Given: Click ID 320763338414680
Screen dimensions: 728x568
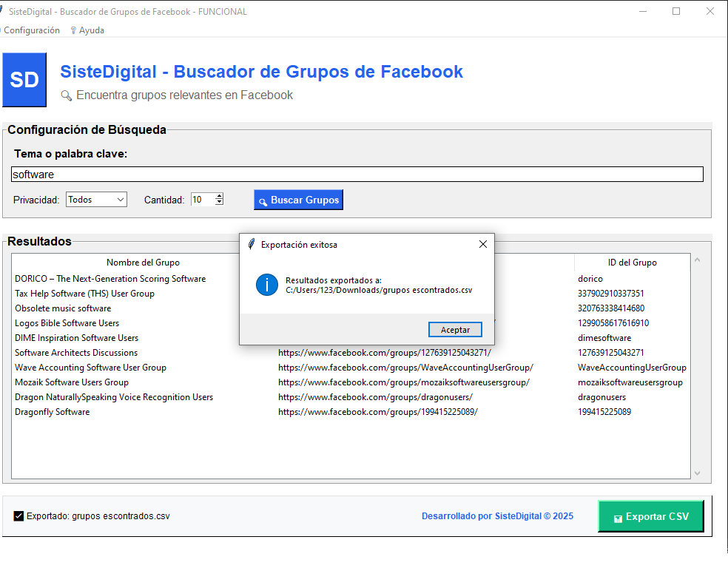Looking at the screenshot, I should (611, 308).
